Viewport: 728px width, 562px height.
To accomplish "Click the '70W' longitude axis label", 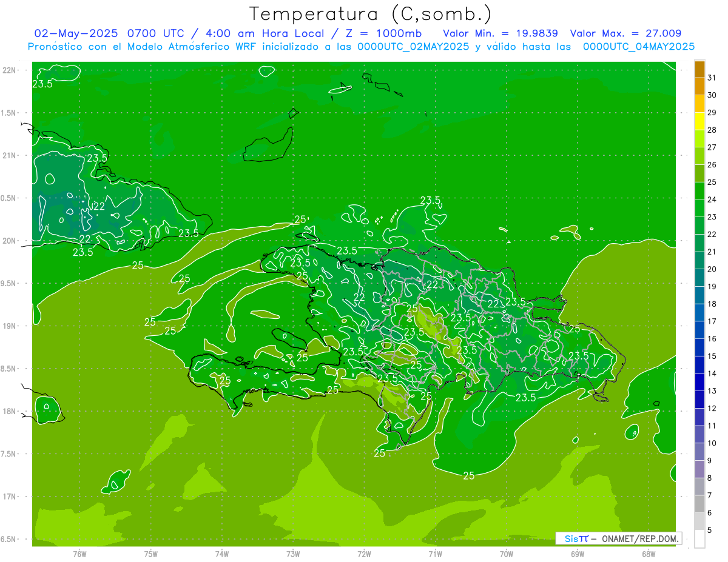I will tap(507, 554).
